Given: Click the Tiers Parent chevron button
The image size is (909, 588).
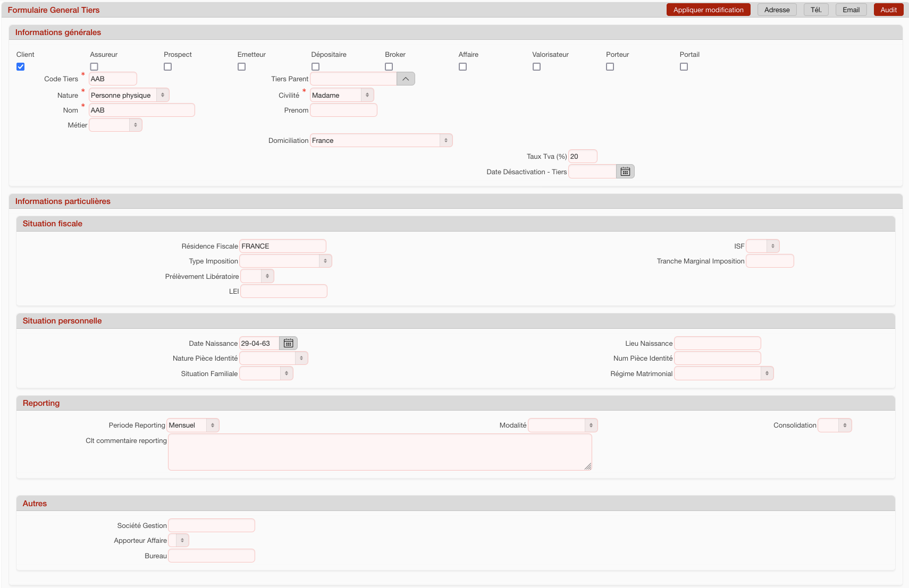Looking at the screenshot, I should click(406, 79).
